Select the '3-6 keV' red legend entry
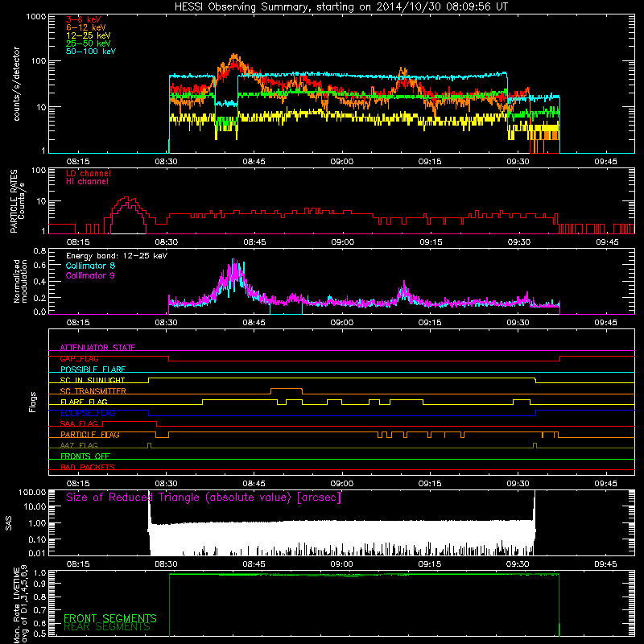Image resolution: width=644 pixels, height=644 pixels. tap(84, 19)
